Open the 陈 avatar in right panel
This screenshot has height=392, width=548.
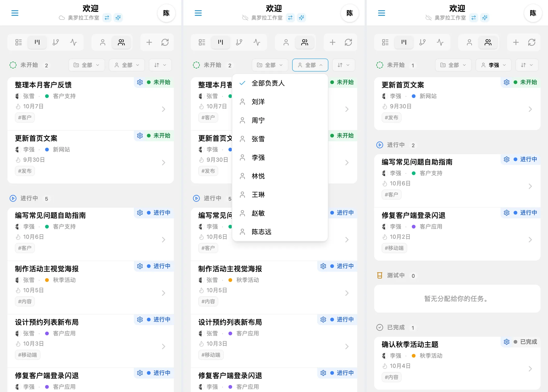533,13
